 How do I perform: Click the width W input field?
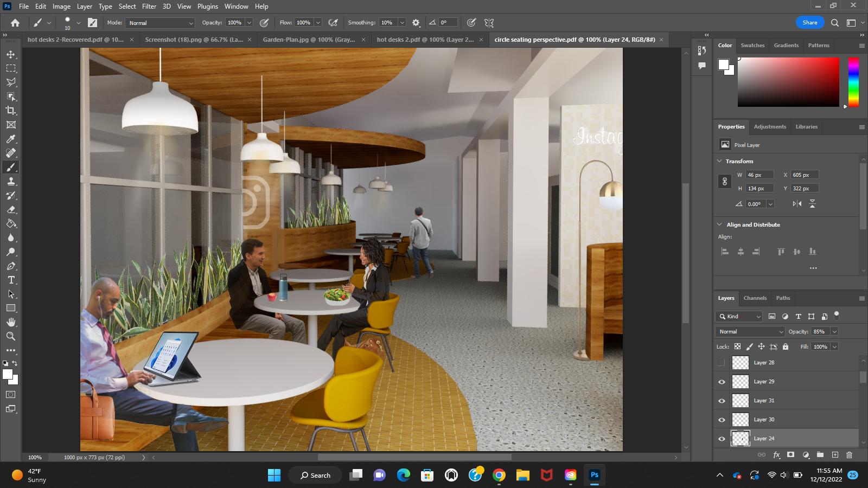point(759,175)
